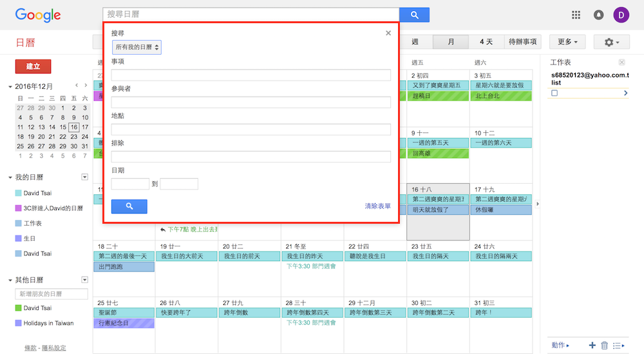The height and width of the screenshot is (354, 644).
Task: Click the 清除表單 link
Action: [377, 206]
